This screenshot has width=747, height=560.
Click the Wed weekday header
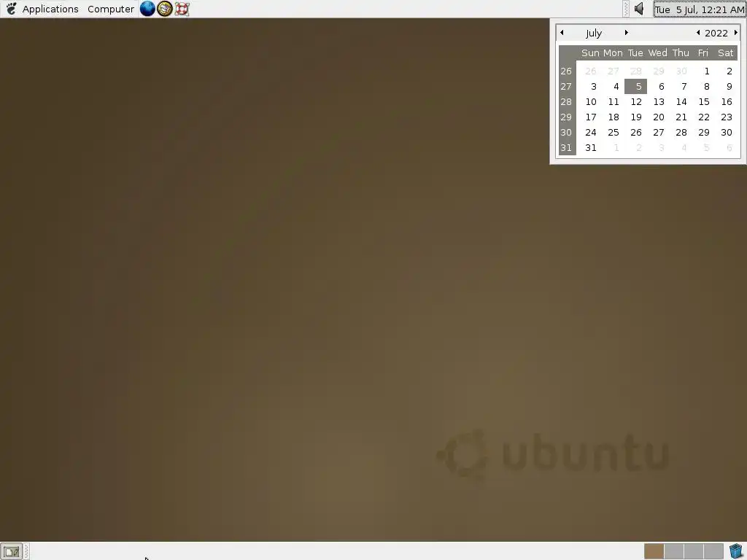(x=657, y=52)
